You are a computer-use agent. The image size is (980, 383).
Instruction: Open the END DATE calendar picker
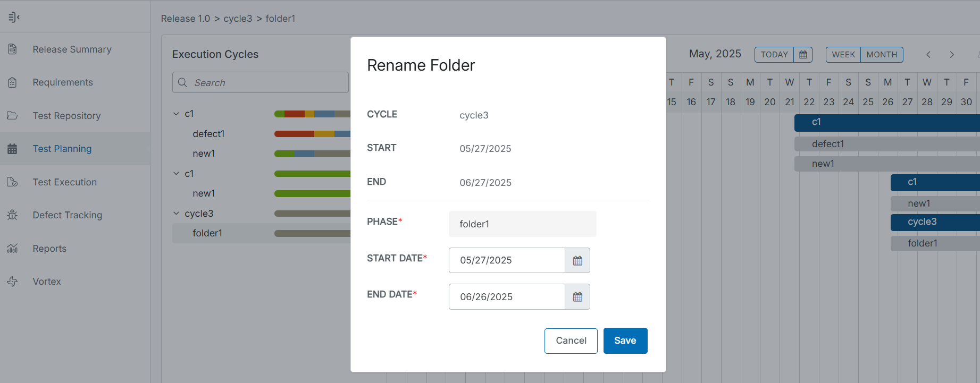[x=577, y=297]
